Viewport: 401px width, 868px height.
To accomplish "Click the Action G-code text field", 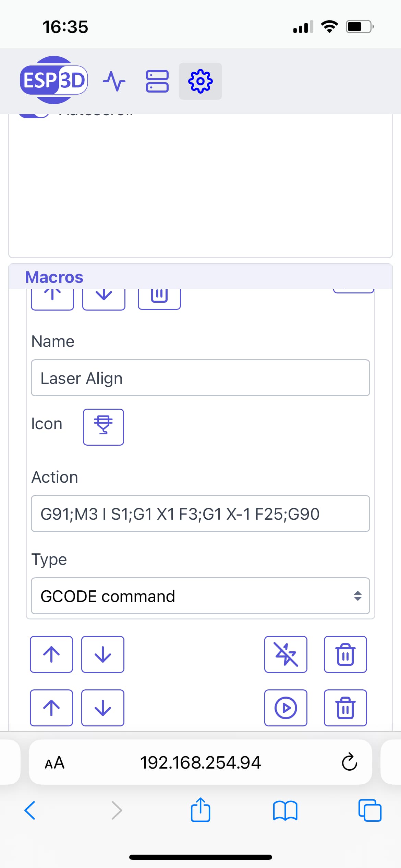I will point(200,514).
